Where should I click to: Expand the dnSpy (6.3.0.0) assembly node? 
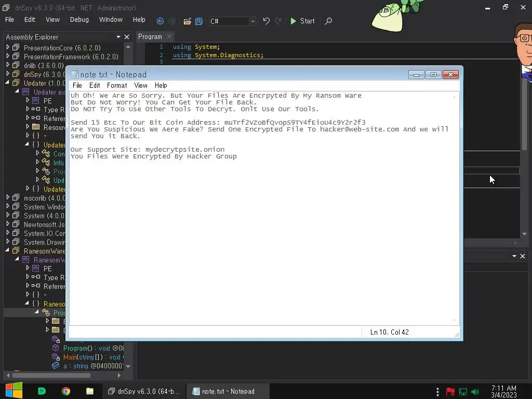coord(8,74)
